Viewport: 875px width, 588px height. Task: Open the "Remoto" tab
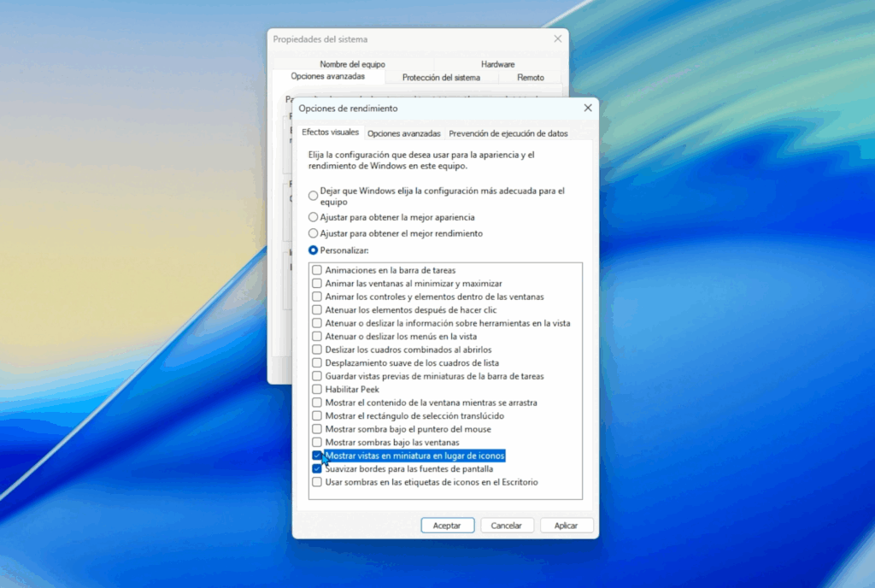[x=530, y=77]
